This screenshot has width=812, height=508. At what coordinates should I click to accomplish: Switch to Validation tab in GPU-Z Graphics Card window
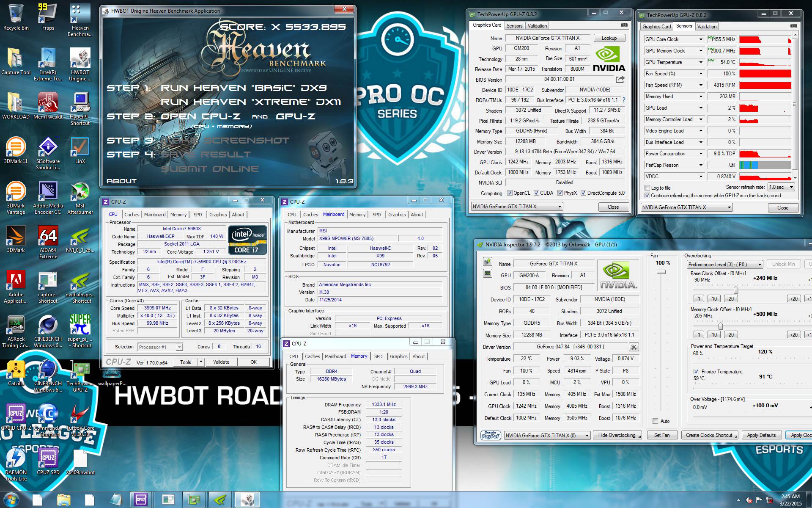(x=537, y=26)
